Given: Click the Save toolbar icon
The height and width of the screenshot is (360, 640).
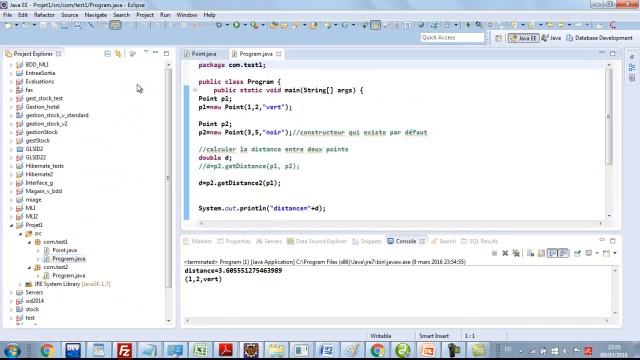Looking at the screenshot, I should click(x=43, y=25).
